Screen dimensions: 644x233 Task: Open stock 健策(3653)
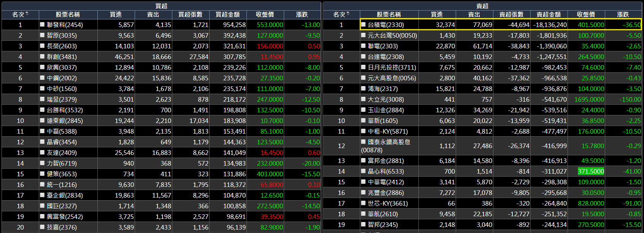coord(62,174)
